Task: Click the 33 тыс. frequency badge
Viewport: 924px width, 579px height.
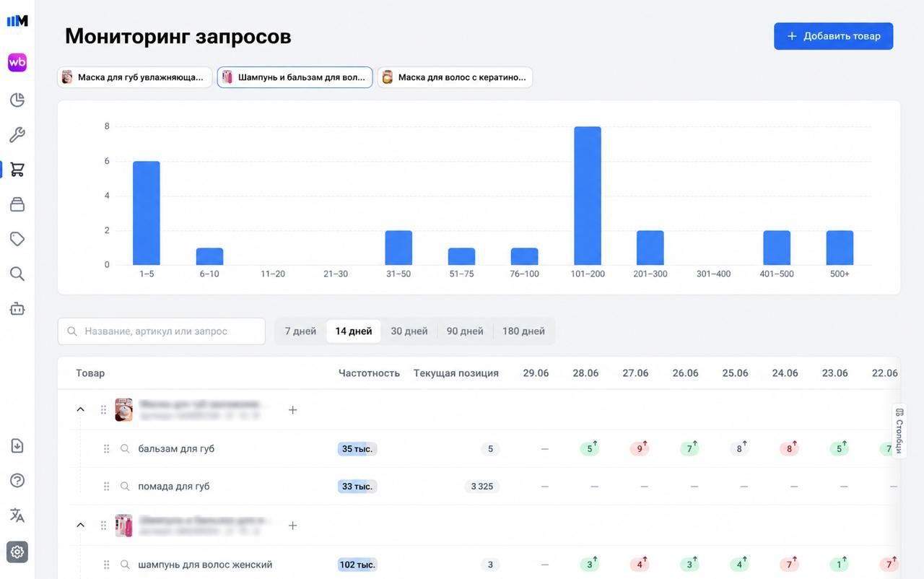Action: pos(357,487)
